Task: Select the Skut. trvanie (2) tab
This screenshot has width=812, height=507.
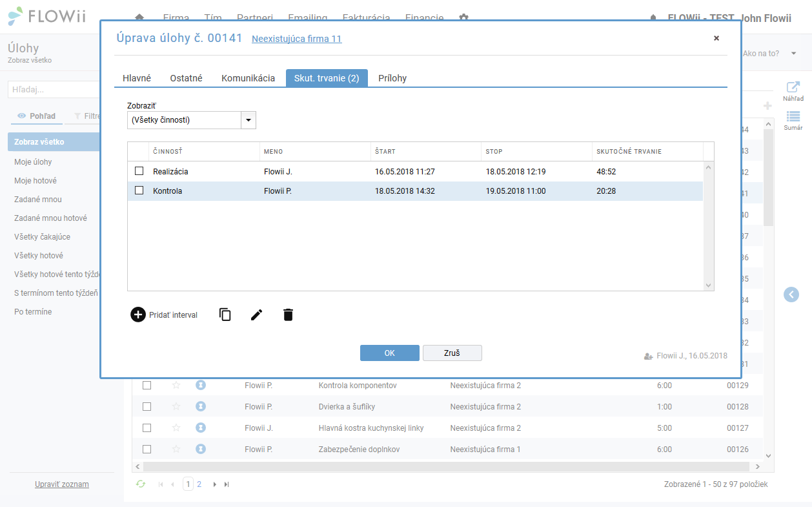Action: [x=327, y=78]
